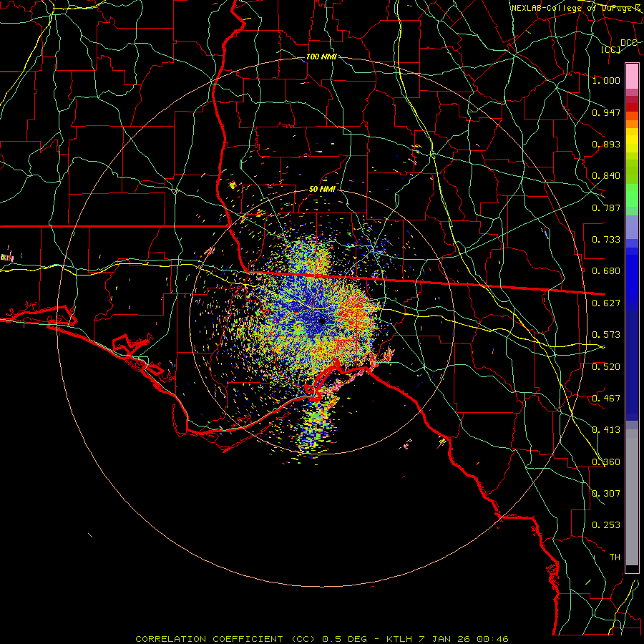Screen dimensions: 644x644
Task: Select the 1.000 value on color scale
Action: 606,80
